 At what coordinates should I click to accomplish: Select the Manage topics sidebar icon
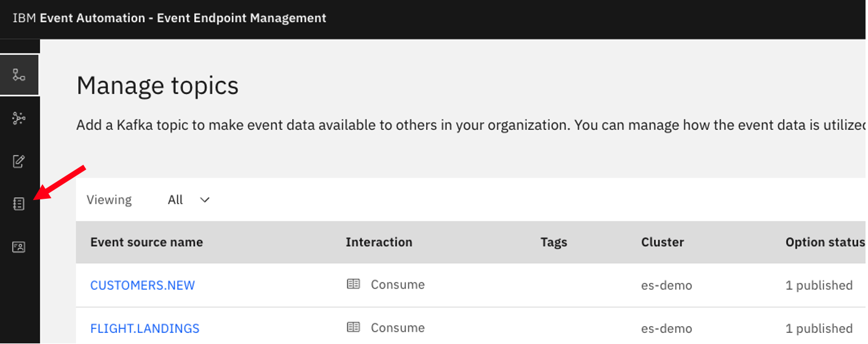click(19, 75)
